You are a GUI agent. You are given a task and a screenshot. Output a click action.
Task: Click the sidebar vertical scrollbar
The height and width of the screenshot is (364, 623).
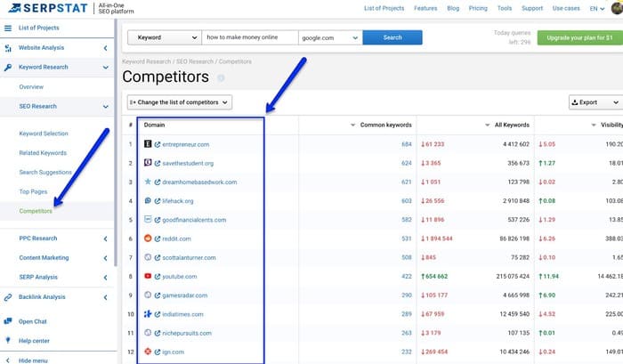point(116,143)
